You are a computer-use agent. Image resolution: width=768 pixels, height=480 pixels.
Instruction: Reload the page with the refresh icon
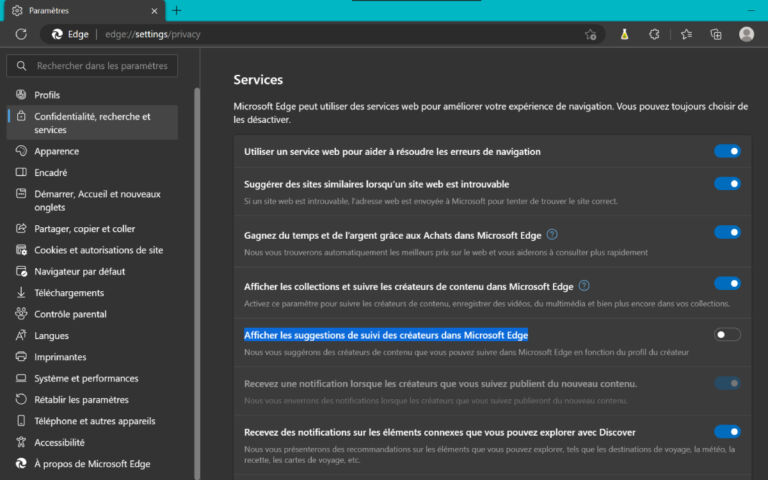point(21,34)
